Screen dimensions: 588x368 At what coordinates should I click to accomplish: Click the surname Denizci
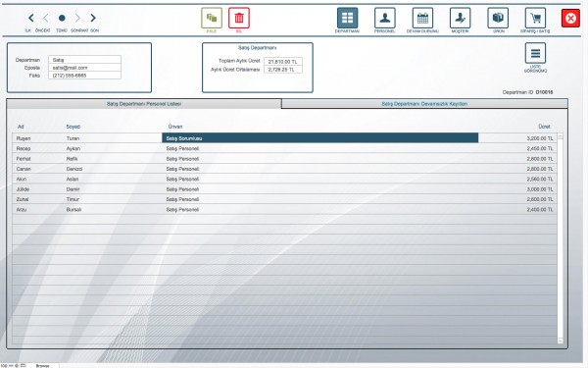coord(74,169)
